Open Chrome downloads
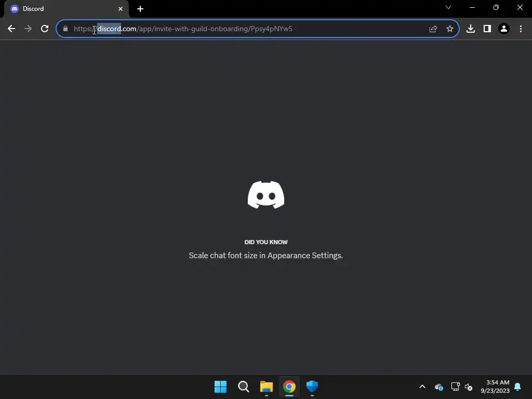 tap(471, 29)
